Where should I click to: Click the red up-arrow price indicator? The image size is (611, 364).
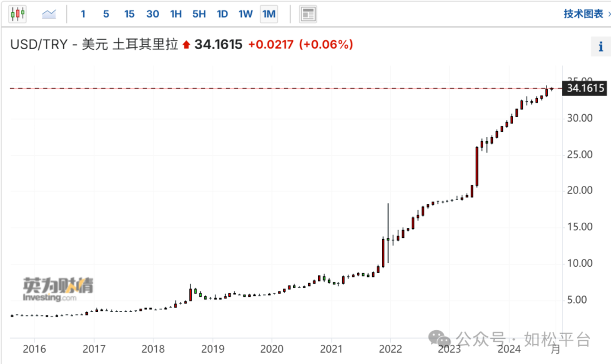pos(186,45)
